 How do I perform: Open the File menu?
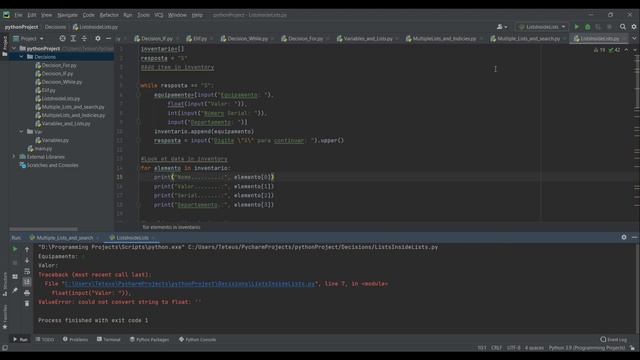point(18,15)
